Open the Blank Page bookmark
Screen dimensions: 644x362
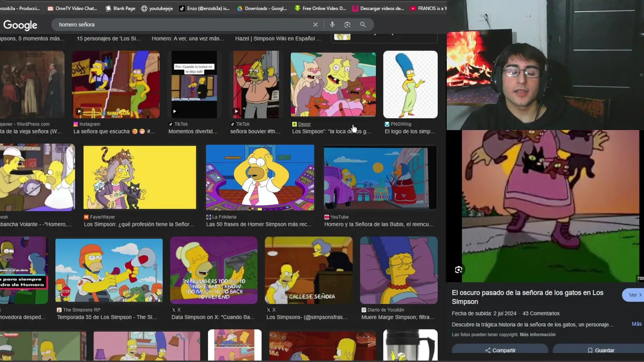[x=120, y=9]
